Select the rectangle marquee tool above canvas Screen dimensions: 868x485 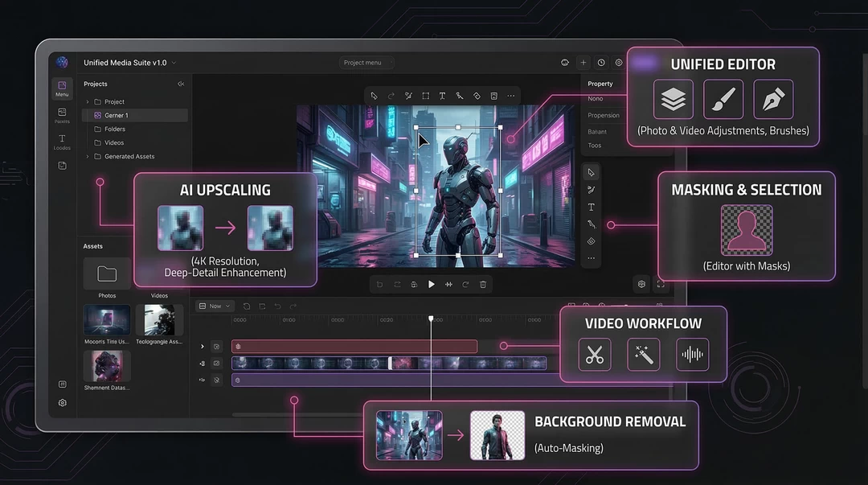click(425, 96)
